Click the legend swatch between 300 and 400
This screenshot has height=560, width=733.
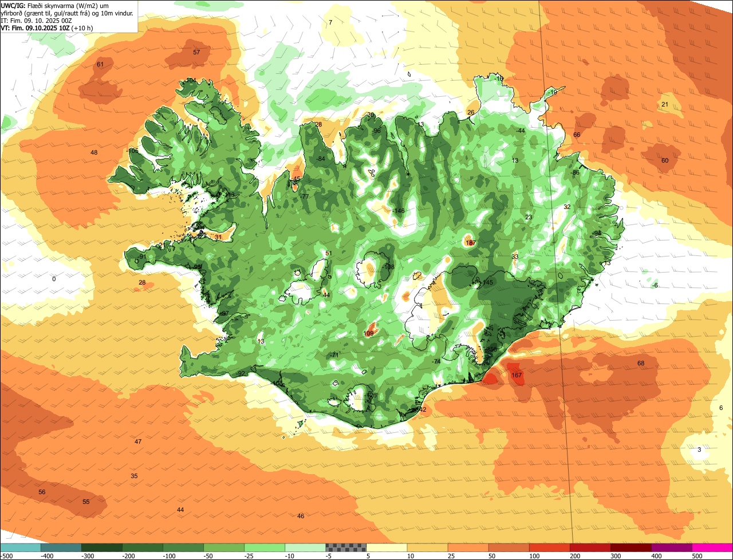tap(630, 547)
